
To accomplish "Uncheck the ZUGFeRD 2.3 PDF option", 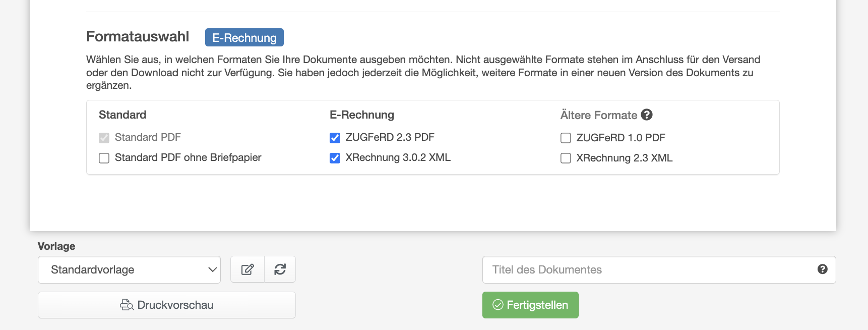I will click(x=335, y=138).
